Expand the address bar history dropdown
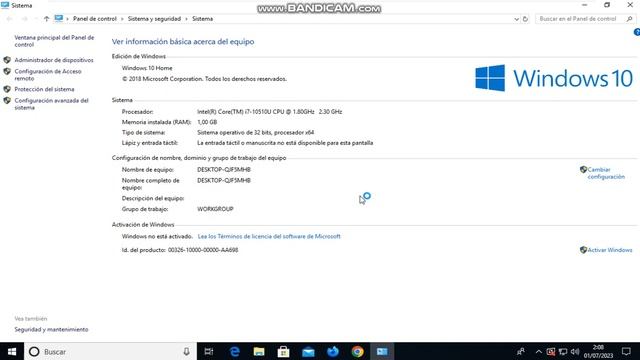 (516, 19)
